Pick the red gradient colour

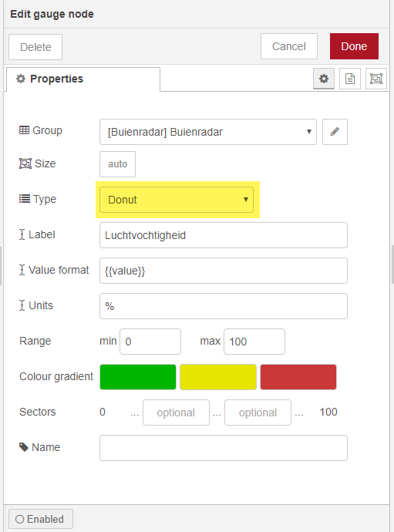pos(298,377)
